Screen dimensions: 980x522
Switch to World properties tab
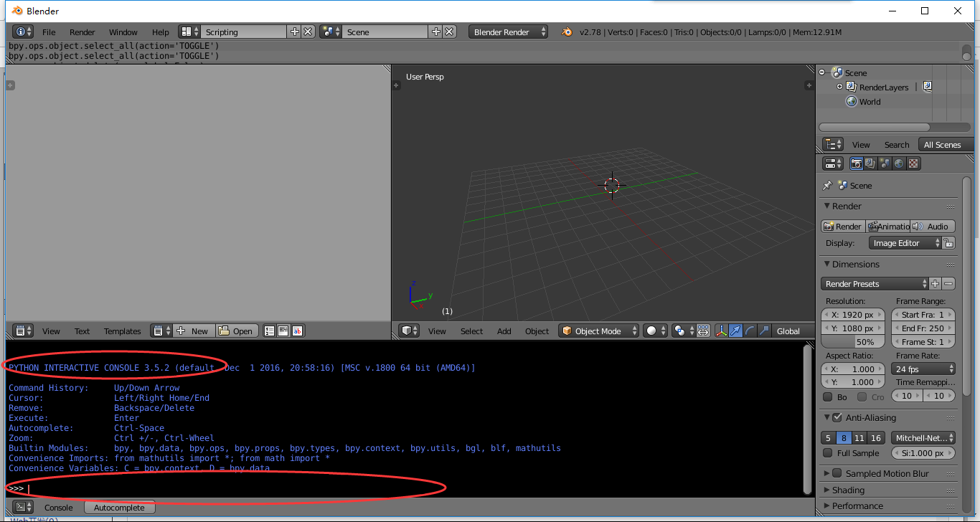click(899, 163)
